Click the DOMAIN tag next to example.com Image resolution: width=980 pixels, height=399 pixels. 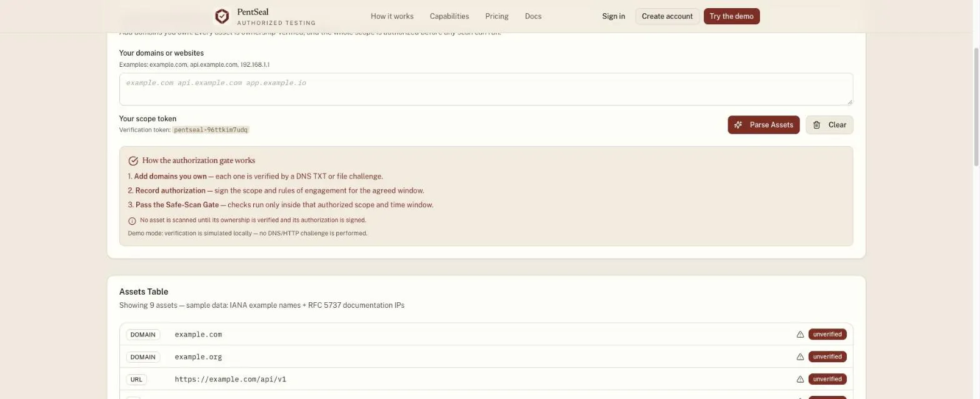(x=142, y=335)
